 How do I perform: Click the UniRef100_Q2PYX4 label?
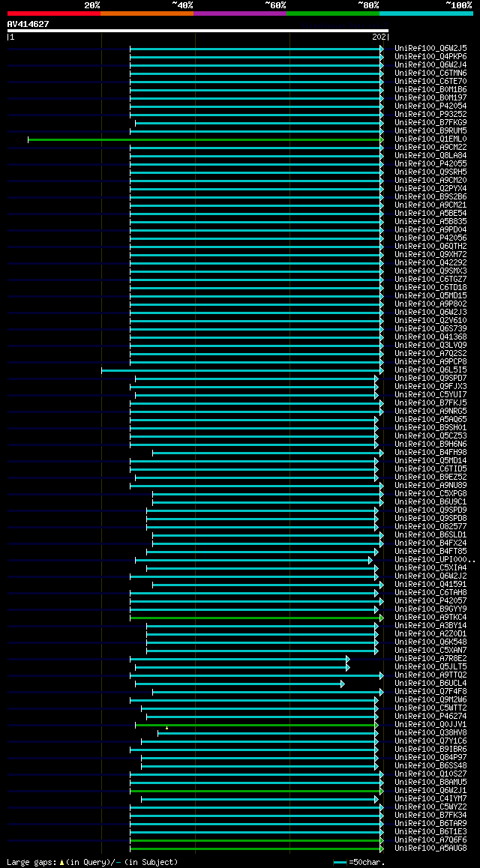(x=430, y=189)
